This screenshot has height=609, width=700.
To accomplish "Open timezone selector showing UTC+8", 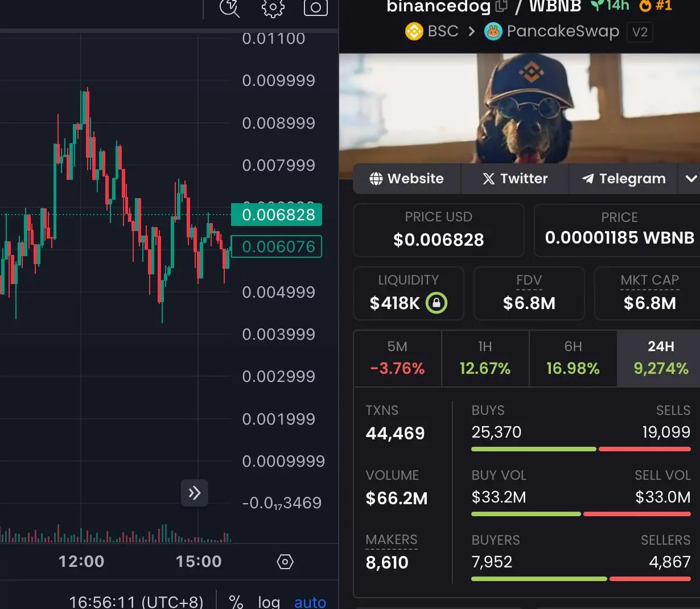I will pyautogui.click(x=136, y=601).
